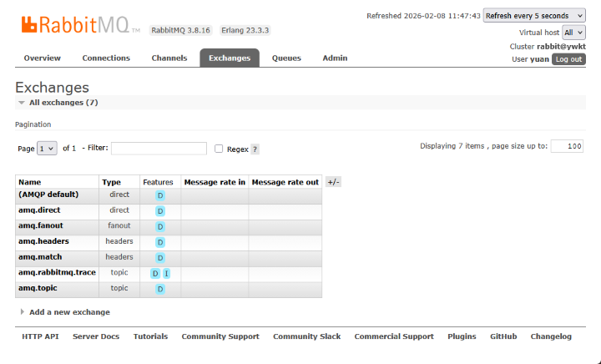Switch to the Channels tab
601x364 pixels.
click(169, 58)
